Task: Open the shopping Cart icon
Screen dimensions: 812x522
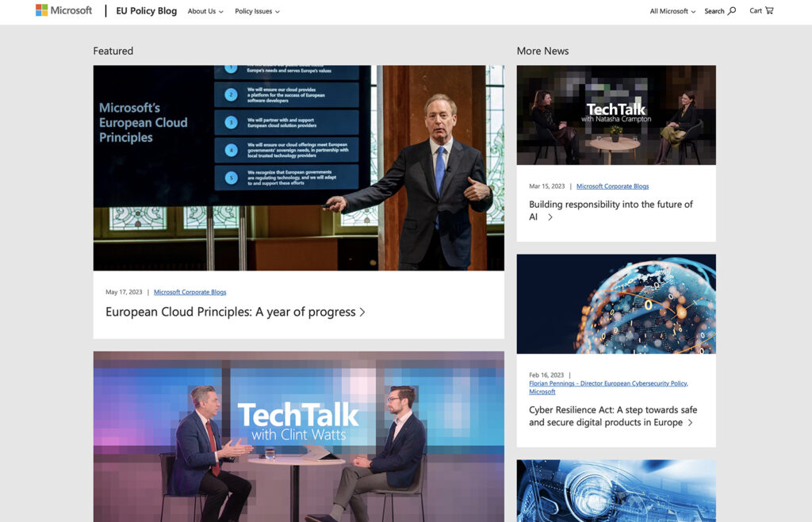Action: pos(769,10)
